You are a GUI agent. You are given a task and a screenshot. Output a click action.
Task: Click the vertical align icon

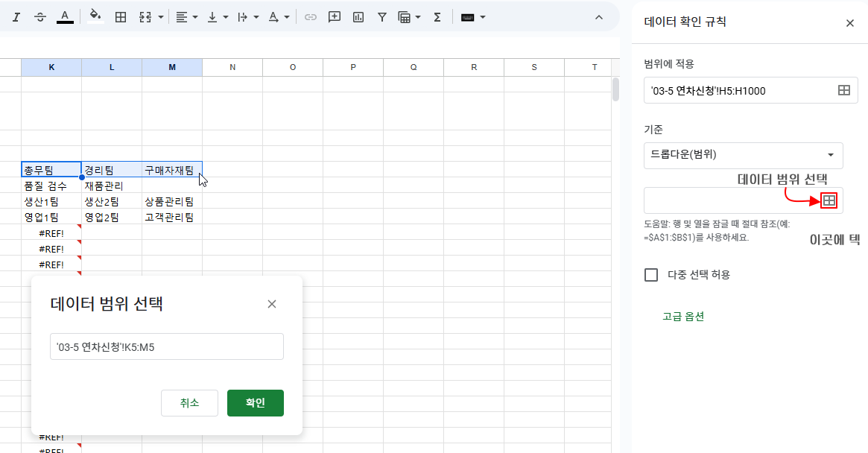pos(212,17)
